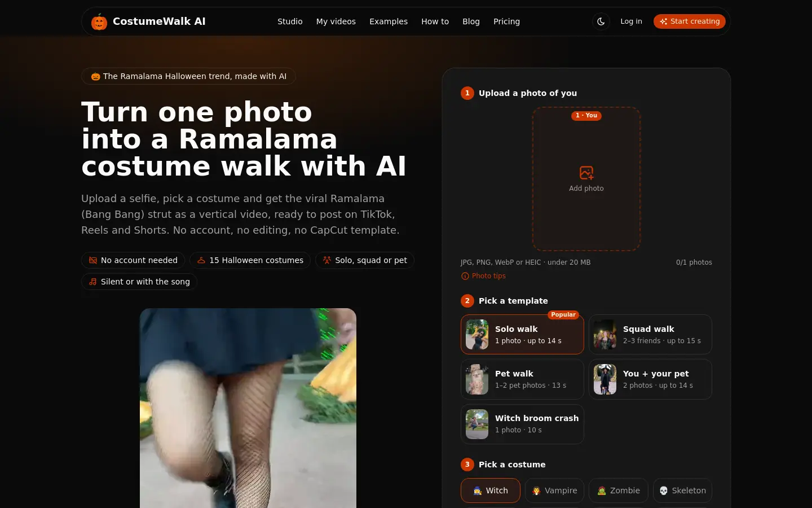Toggle dark mode moon icon

click(x=601, y=21)
